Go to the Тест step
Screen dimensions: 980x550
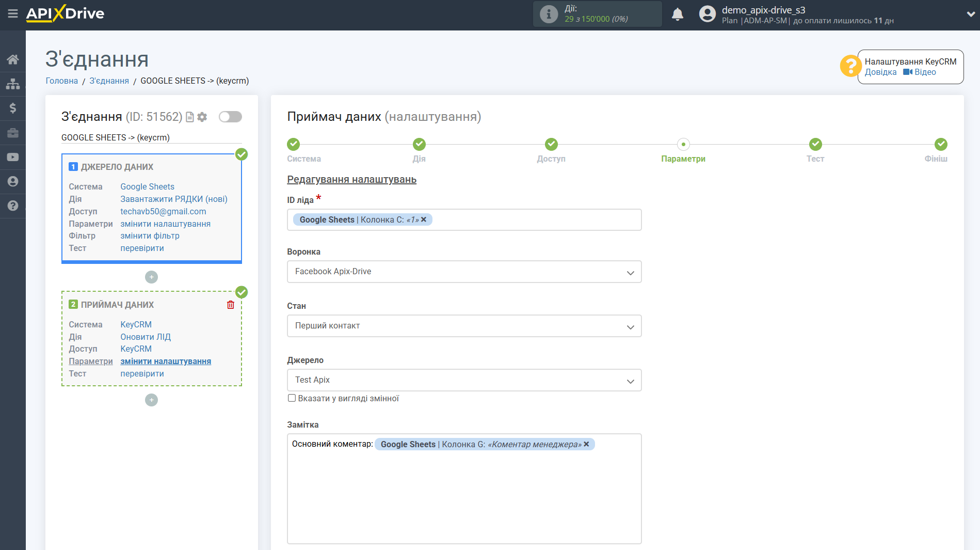pos(815,145)
